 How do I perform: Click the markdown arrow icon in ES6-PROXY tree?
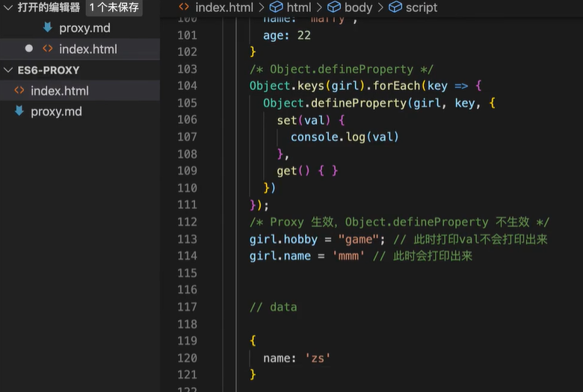tap(19, 111)
